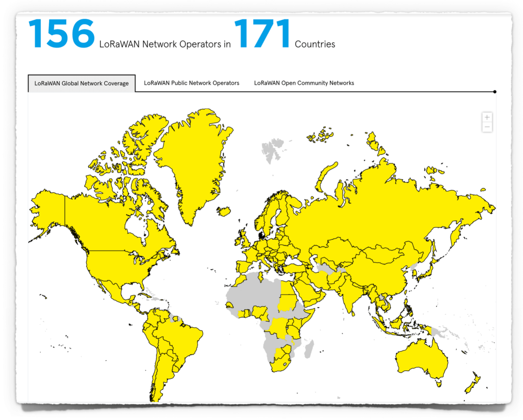Image resolution: width=523 pixels, height=420 pixels.
Task: Click the gray Madagascar island
Action: [308, 350]
